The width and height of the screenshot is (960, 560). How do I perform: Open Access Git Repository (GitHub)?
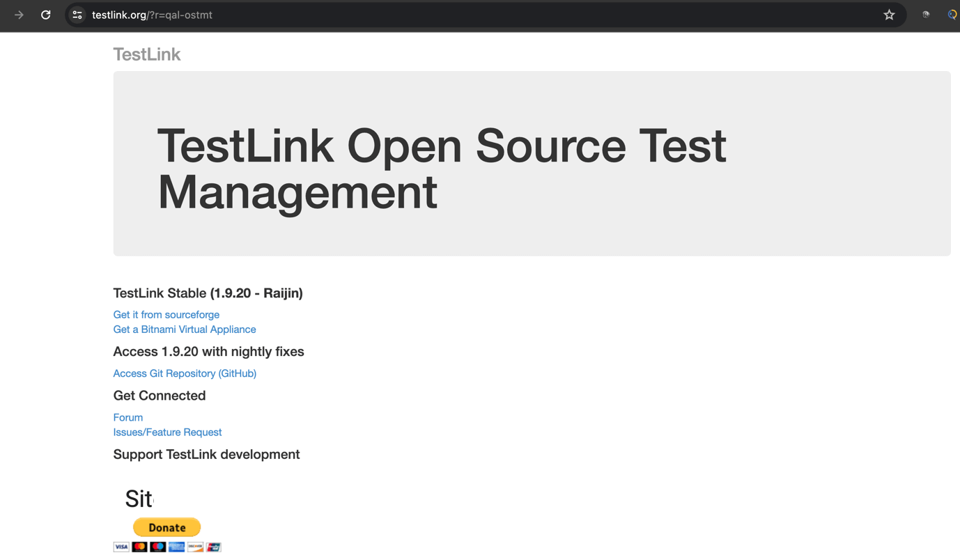[x=184, y=373]
